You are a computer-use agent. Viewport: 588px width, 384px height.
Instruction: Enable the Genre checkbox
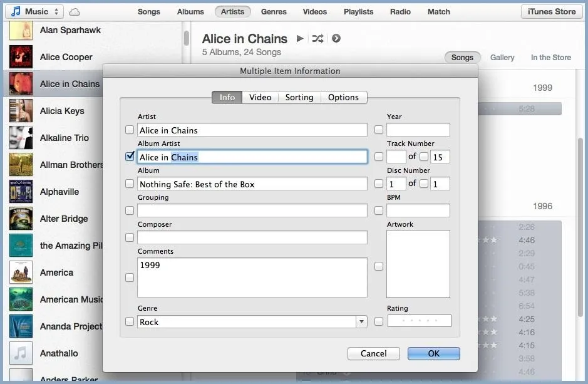tap(130, 321)
